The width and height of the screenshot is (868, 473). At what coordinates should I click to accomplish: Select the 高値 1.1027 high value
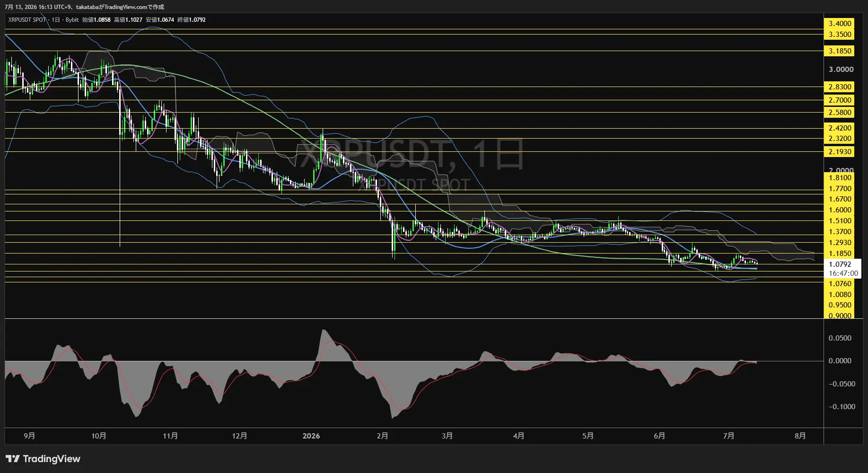tap(128, 20)
